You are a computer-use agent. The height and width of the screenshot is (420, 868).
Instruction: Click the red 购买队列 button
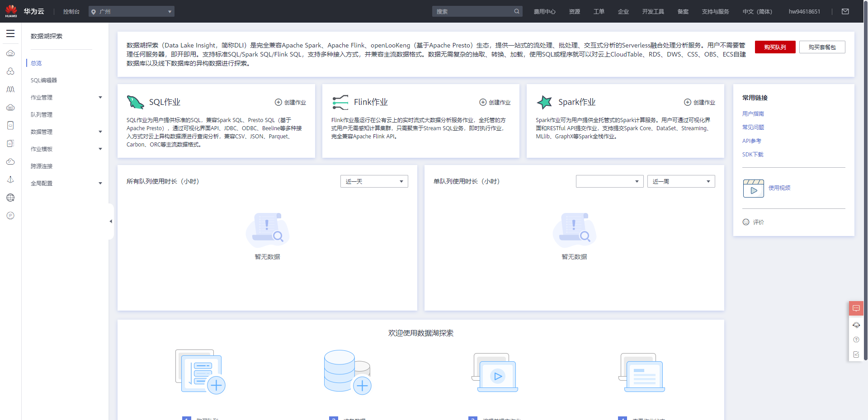click(x=775, y=47)
